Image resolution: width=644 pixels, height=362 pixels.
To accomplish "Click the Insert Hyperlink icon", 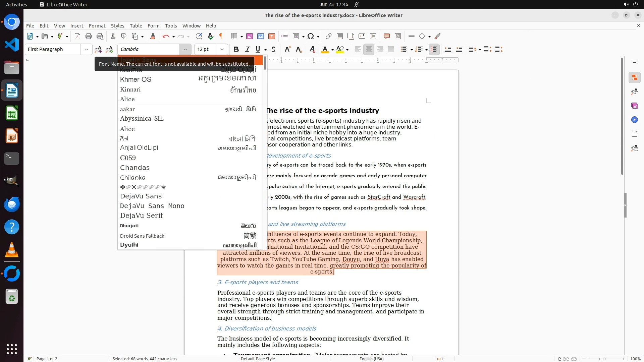I will tap(329, 36).
